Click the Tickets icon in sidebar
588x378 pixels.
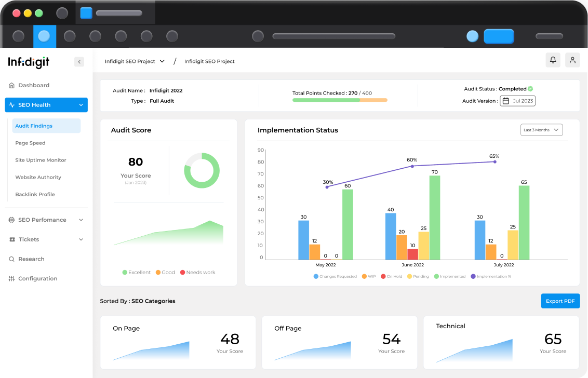[x=12, y=239]
